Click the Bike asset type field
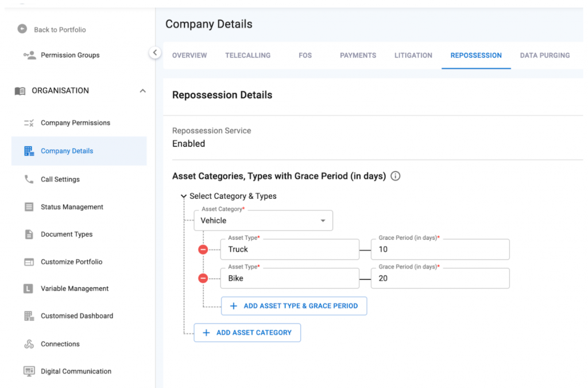 [x=290, y=278]
